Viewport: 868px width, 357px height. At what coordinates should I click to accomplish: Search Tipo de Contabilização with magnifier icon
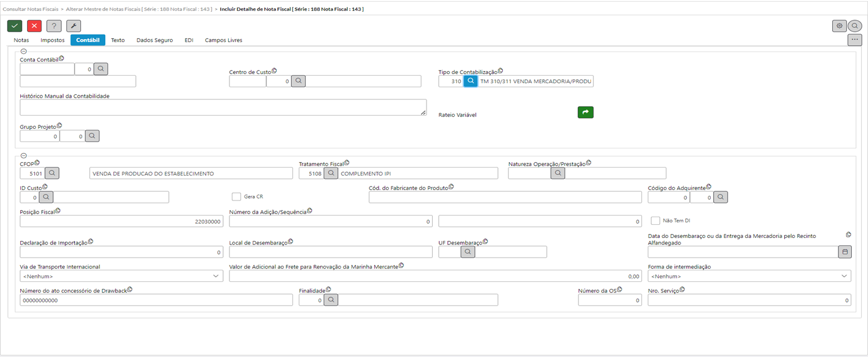(x=470, y=81)
